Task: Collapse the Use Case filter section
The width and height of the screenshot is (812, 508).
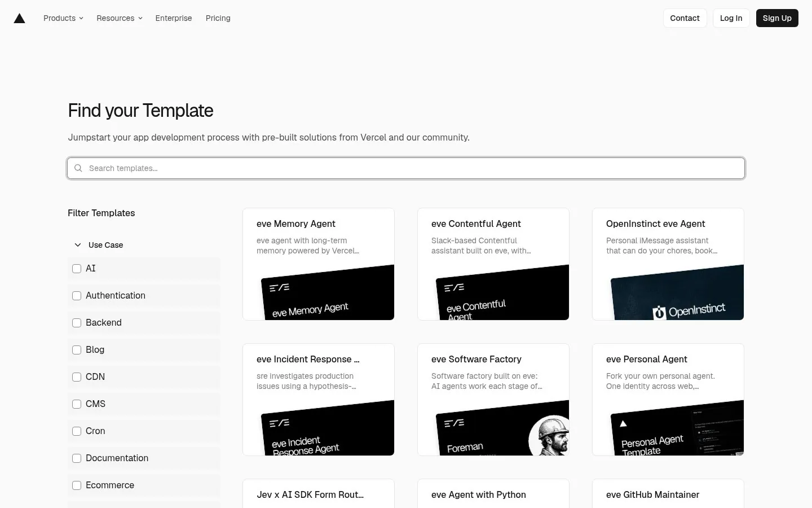Action: pos(99,245)
